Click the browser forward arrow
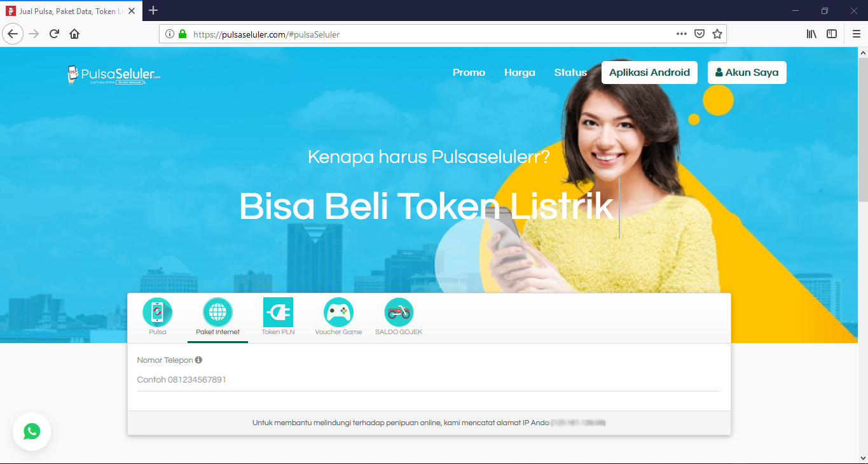The width and height of the screenshot is (868, 464). 34,34
